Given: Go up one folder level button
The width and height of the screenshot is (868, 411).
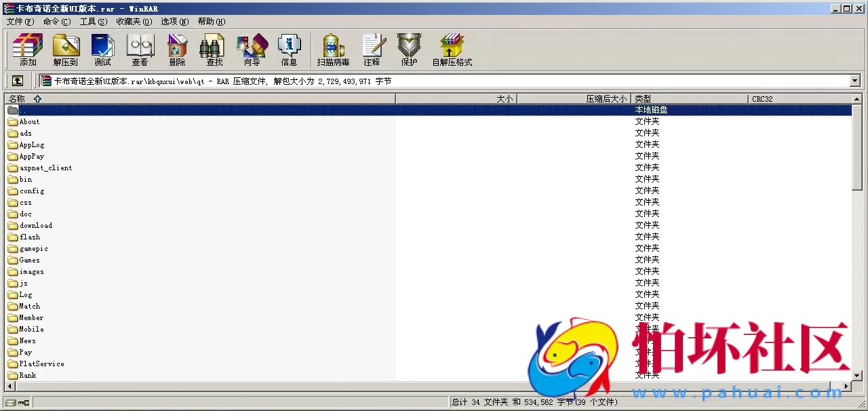Looking at the screenshot, I should coord(18,81).
